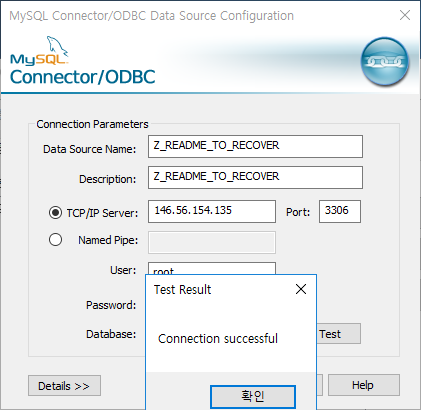Click the Connection Parameters group title

click(92, 124)
